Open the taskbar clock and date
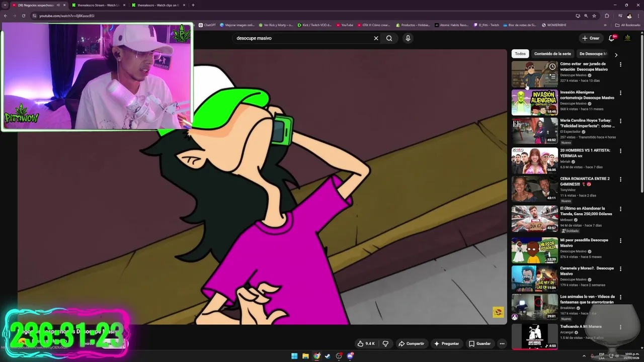Image resolution: width=644 pixels, height=362 pixels. pos(632,356)
